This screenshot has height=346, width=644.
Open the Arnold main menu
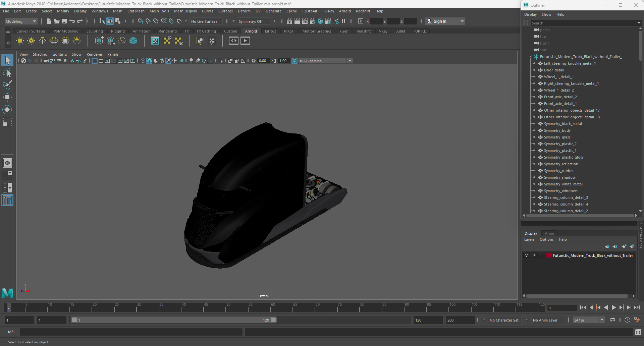coord(345,11)
